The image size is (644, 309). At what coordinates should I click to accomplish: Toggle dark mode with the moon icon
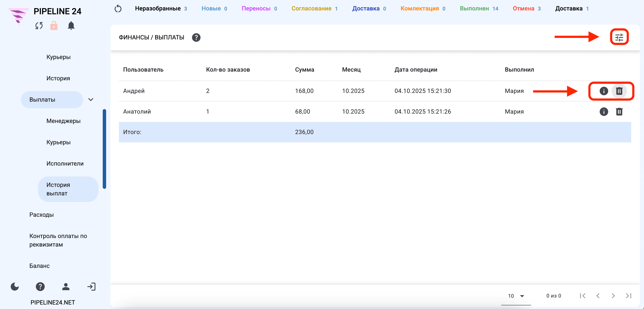click(15, 286)
